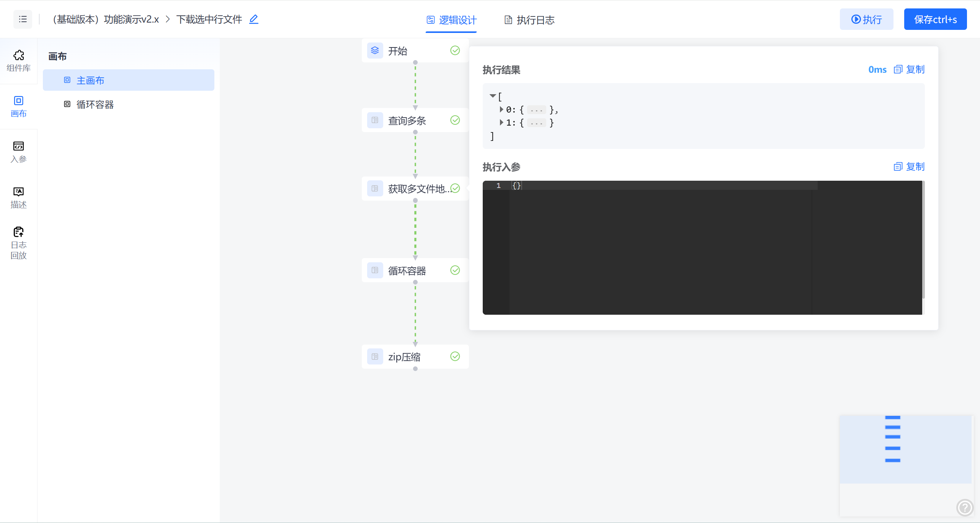This screenshot has width=980, height=523.
Task: Click the 保存ctrl+s save button
Action: pyautogui.click(x=935, y=19)
